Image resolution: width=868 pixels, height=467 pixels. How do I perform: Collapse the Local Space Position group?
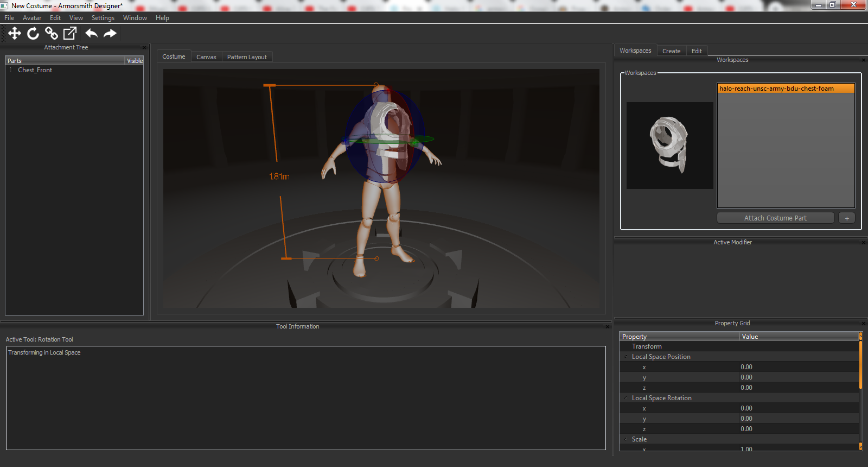[626, 357]
